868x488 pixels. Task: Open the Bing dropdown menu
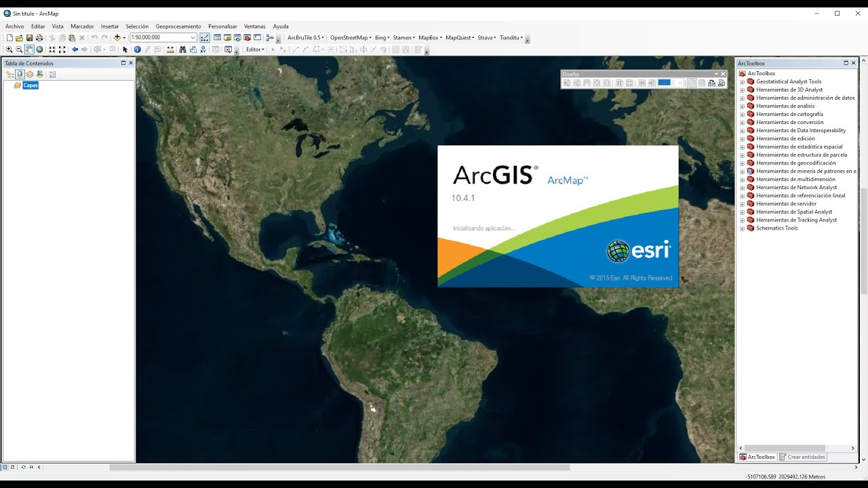(x=382, y=38)
